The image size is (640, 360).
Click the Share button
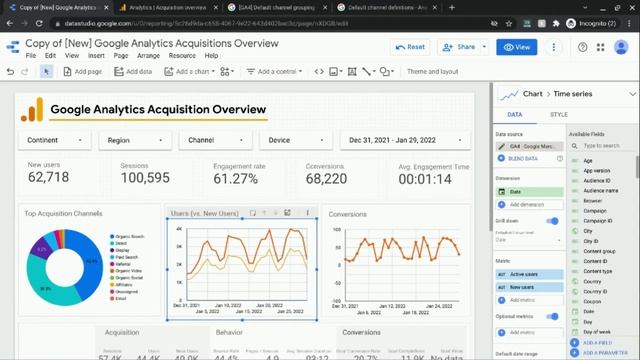pos(459,47)
